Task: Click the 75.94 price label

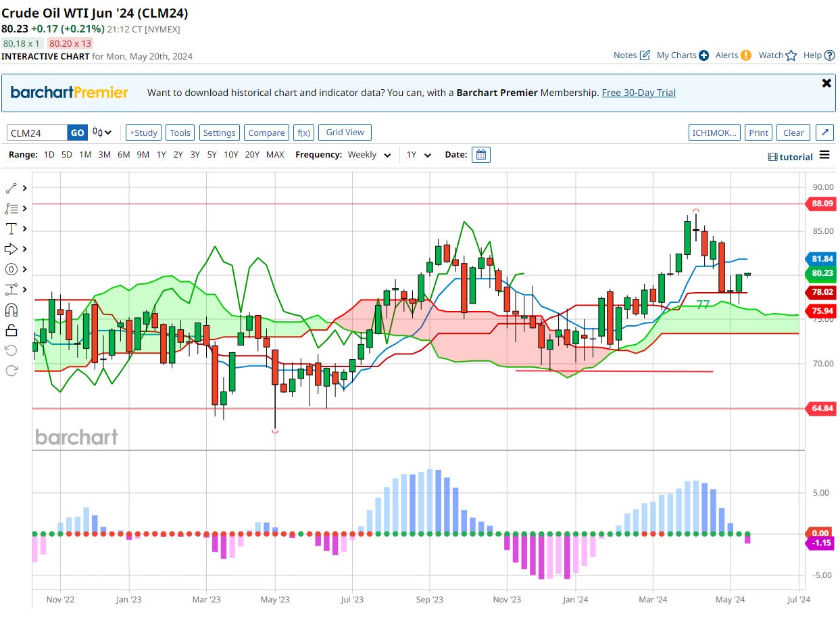Action: pyautogui.click(x=820, y=311)
